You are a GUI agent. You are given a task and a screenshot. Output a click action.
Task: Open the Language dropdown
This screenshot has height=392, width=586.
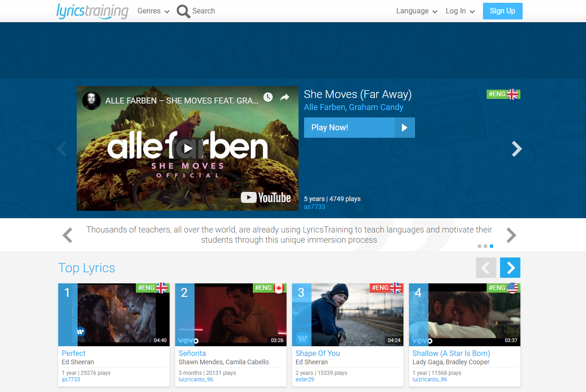(x=417, y=11)
